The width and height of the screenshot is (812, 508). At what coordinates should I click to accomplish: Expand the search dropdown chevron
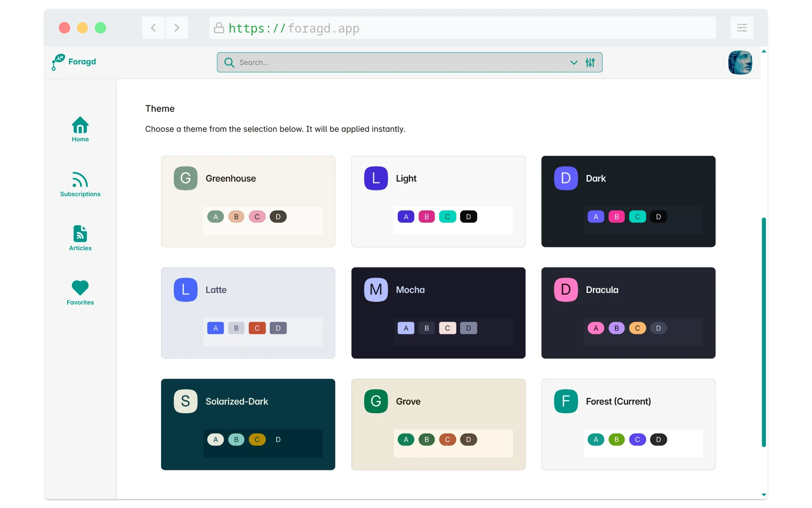[x=574, y=62]
